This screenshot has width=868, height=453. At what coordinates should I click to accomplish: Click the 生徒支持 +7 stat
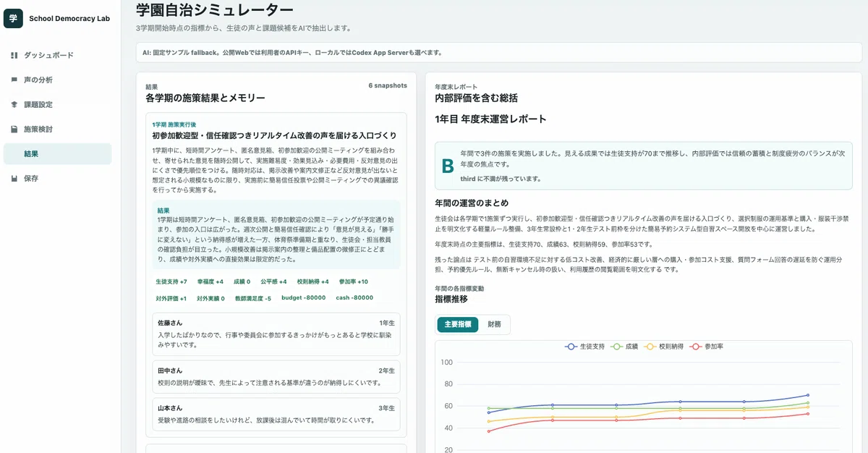pyautogui.click(x=171, y=281)
